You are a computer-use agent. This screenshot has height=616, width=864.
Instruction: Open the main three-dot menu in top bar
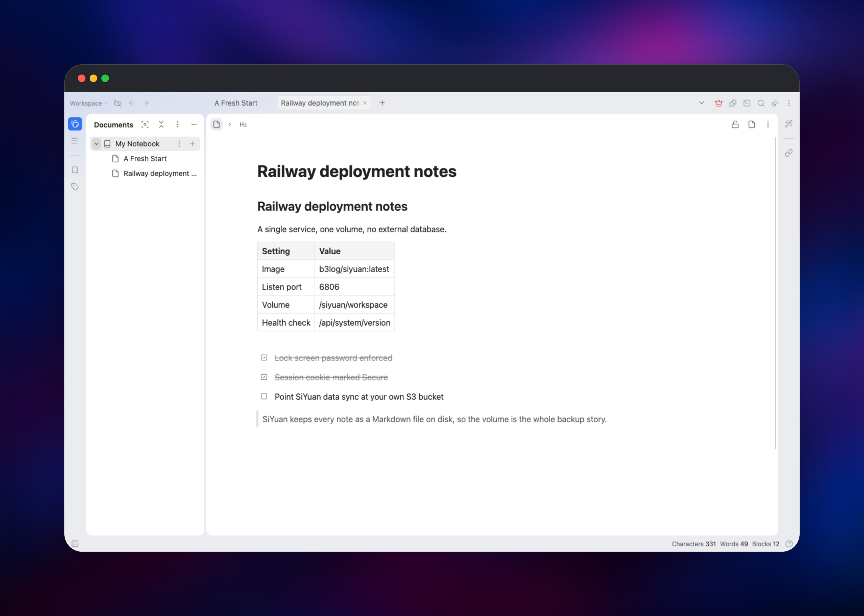(x=789, y=103)
